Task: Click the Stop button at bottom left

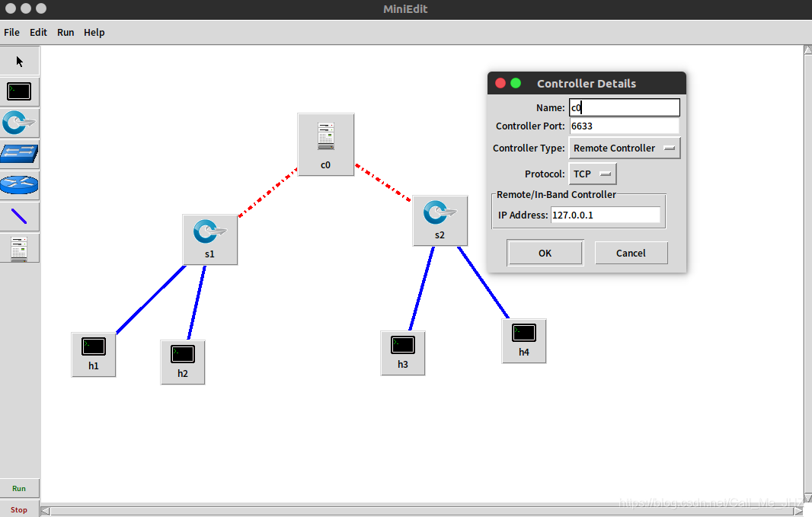Action: [19, 509]
